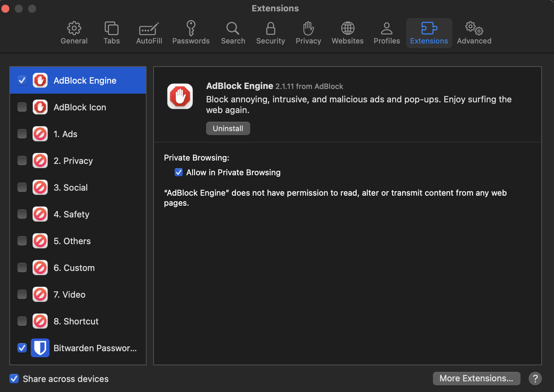554x392 pixels.
Task: Open help with the question mark button
Action: point(535,378)
